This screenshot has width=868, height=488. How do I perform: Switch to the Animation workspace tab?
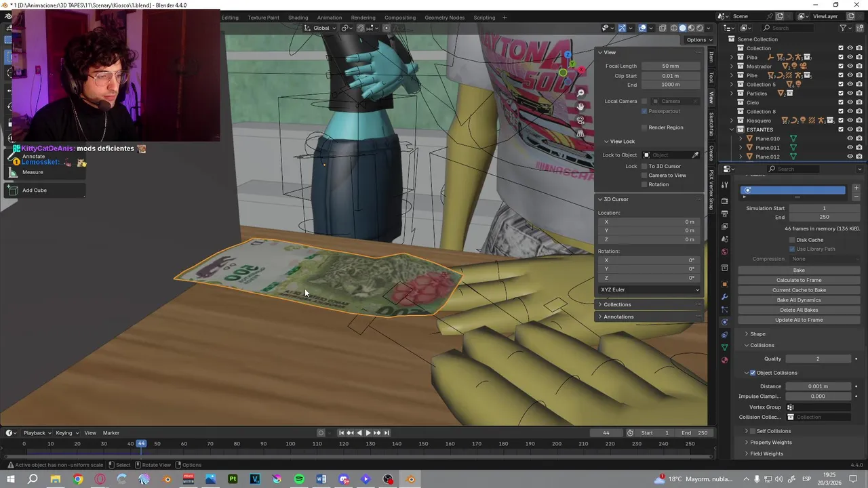tap(330, 18)
